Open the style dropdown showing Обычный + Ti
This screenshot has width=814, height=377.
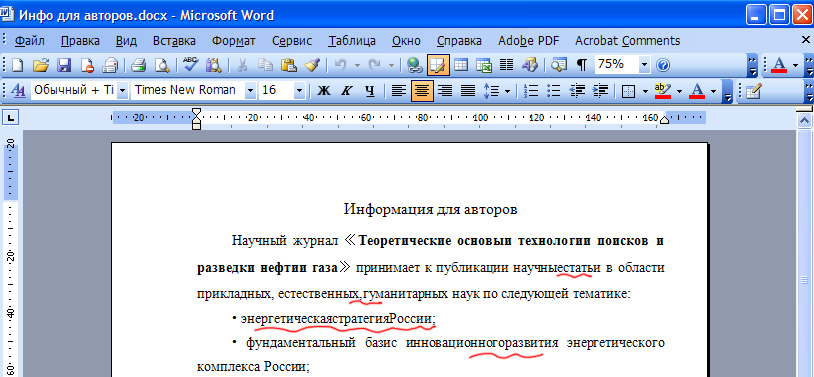tap(123, 91)
